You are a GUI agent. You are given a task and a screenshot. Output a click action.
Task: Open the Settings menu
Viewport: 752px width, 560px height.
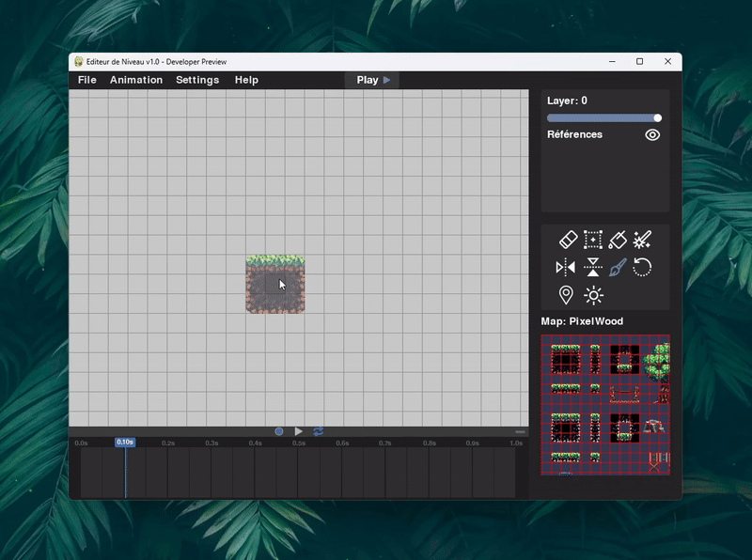(197, 80)
